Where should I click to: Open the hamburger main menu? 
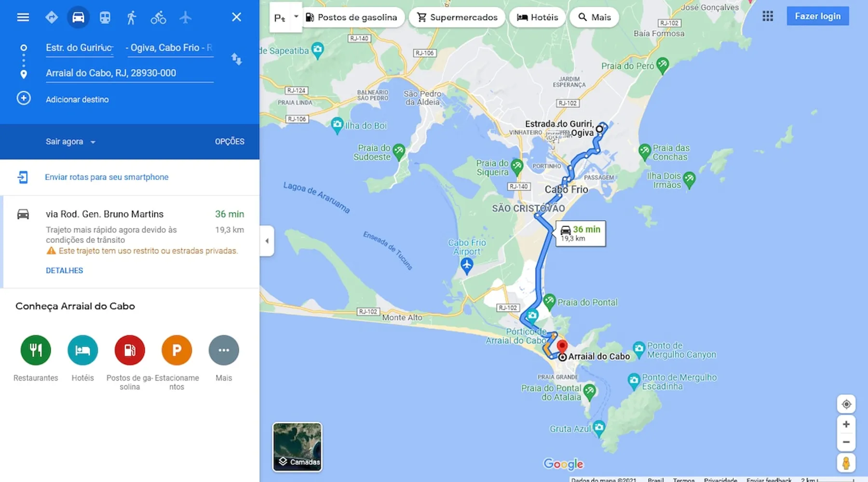(x=23, y=17)
